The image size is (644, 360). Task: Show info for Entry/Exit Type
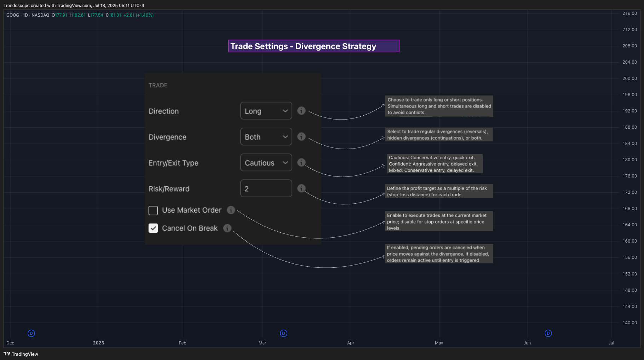(301, 162)
